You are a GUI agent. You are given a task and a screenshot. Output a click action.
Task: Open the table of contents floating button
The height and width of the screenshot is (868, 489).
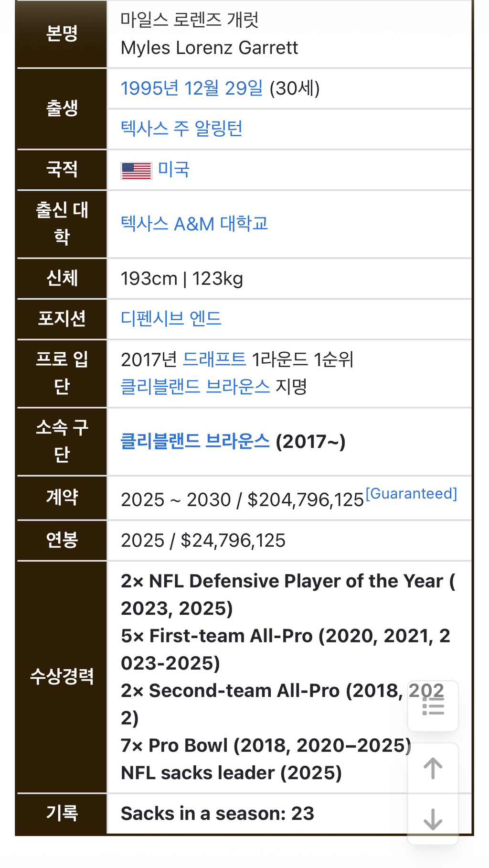(x=433, y=706)
